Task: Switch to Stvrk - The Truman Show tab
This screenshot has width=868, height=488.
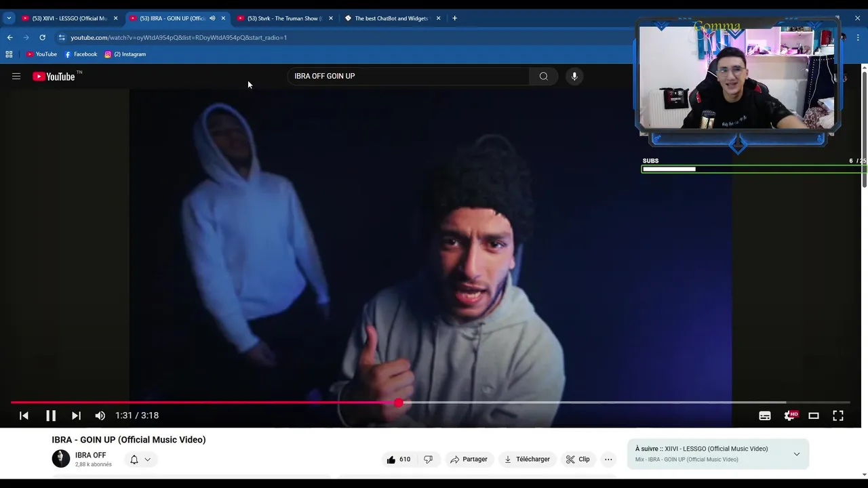Action: [x=284, y=18]
